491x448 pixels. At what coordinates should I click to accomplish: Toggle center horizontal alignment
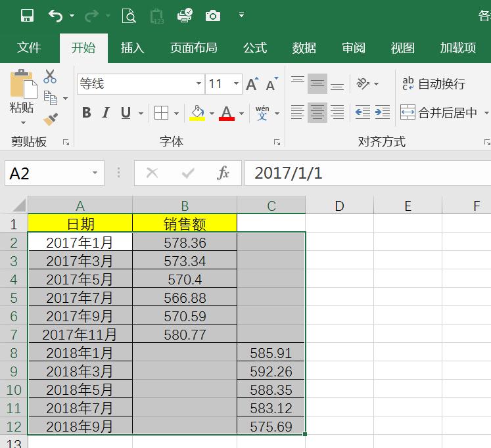(x=317, y=112)
